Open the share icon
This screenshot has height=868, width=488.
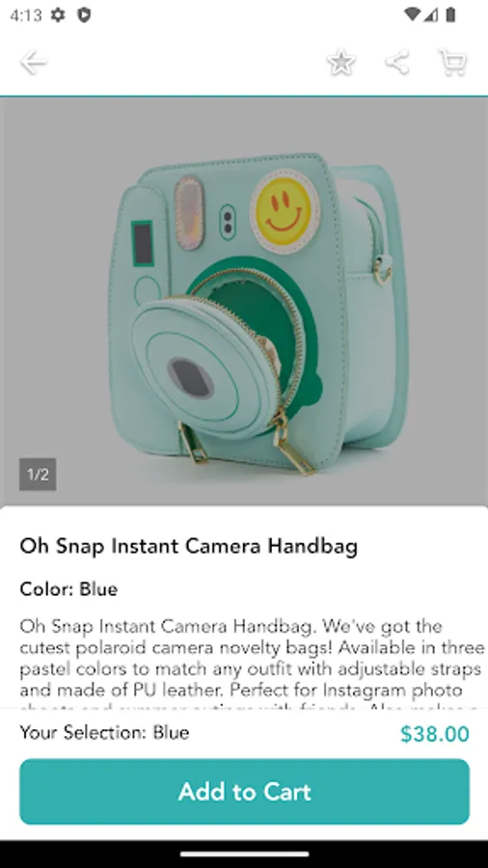(397, 63)
